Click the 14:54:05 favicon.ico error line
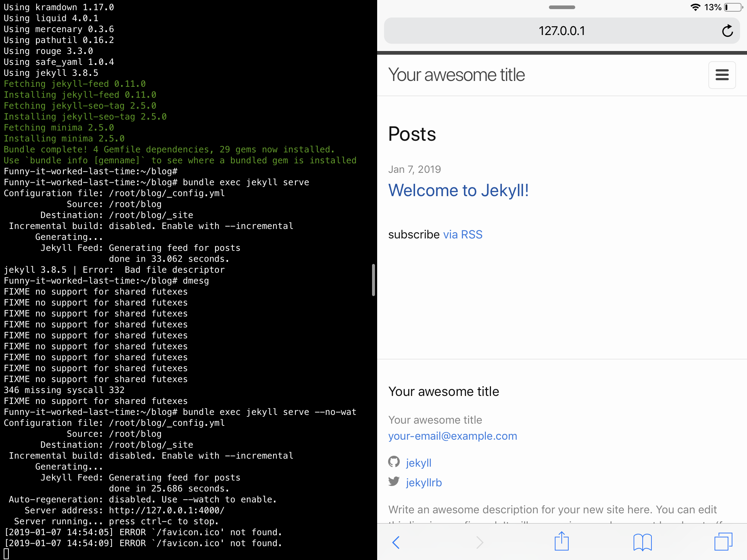The image size is (747, 560). (143, 532)
